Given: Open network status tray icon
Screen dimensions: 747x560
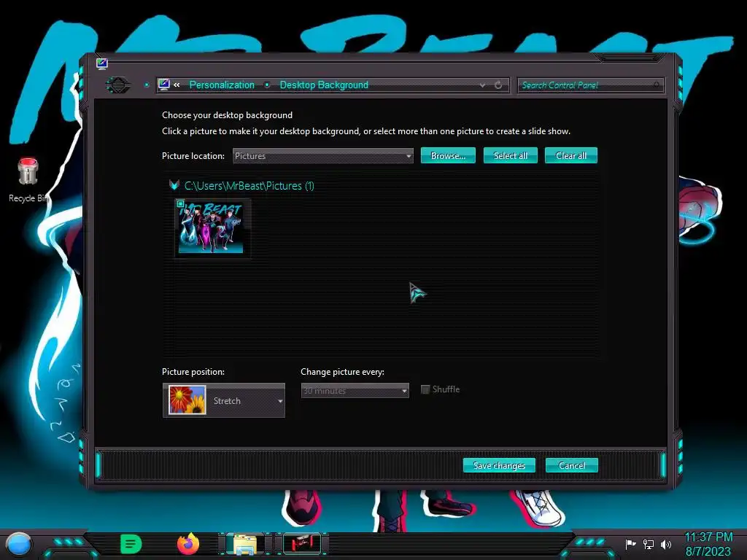Looking at the screenshot, I should point(649,544).
